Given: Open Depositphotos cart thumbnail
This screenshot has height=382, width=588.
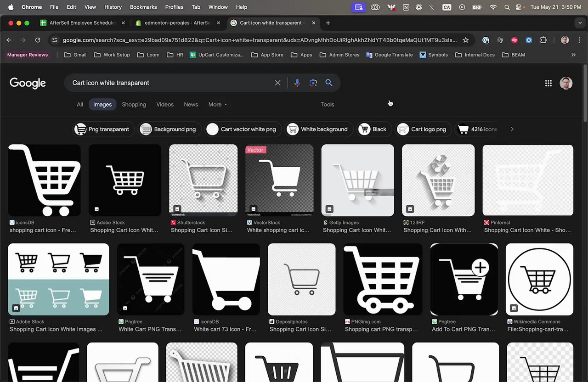Looking at the screenshot, I should (x=301, y=279).
